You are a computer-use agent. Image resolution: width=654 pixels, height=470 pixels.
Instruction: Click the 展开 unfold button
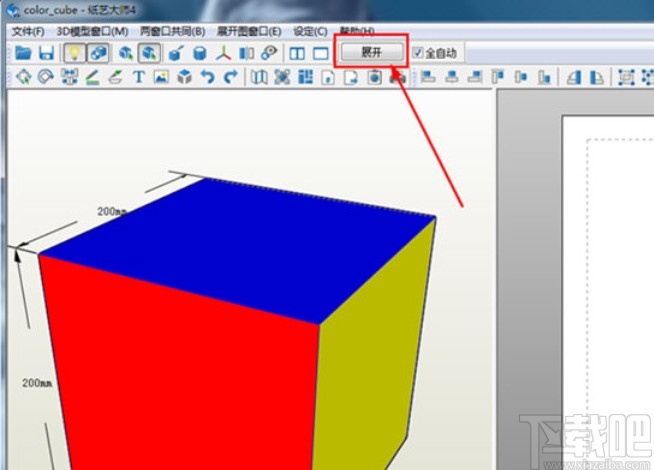coord(372,52)
